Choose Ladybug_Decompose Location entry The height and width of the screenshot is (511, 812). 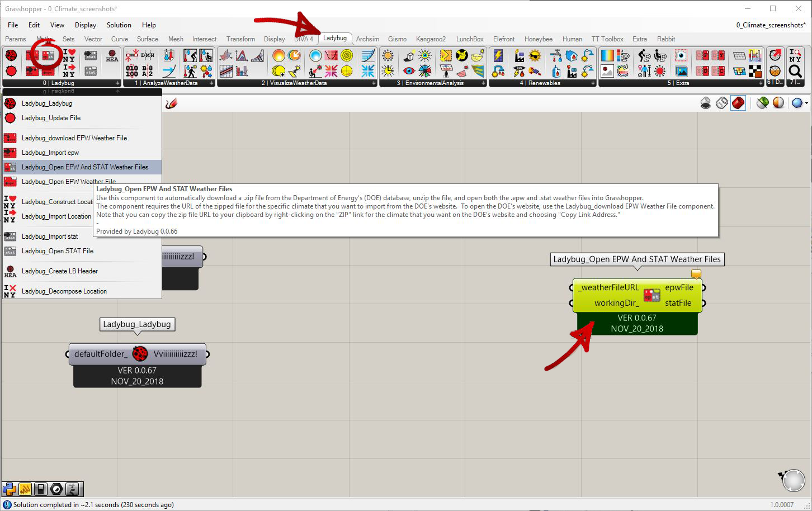[64, 291]
